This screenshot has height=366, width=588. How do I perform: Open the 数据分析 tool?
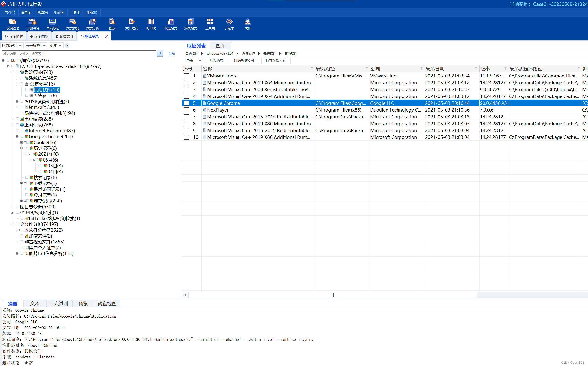[93, 24]
